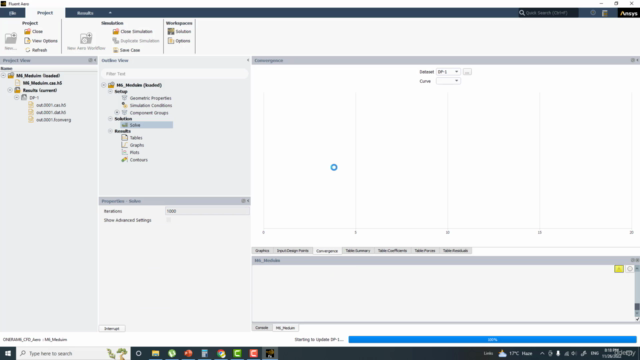Screen dimensions: 640x360
Task: Click the round icon beside warning icon
Action: coord(629,269)
